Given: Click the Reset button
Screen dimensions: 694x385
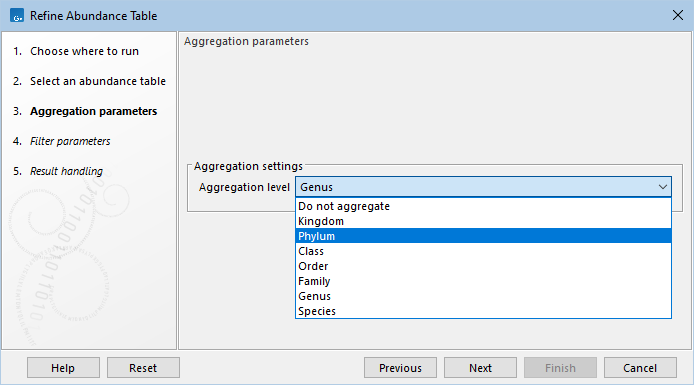Looking at the screenshot, I should pos(143,368).
